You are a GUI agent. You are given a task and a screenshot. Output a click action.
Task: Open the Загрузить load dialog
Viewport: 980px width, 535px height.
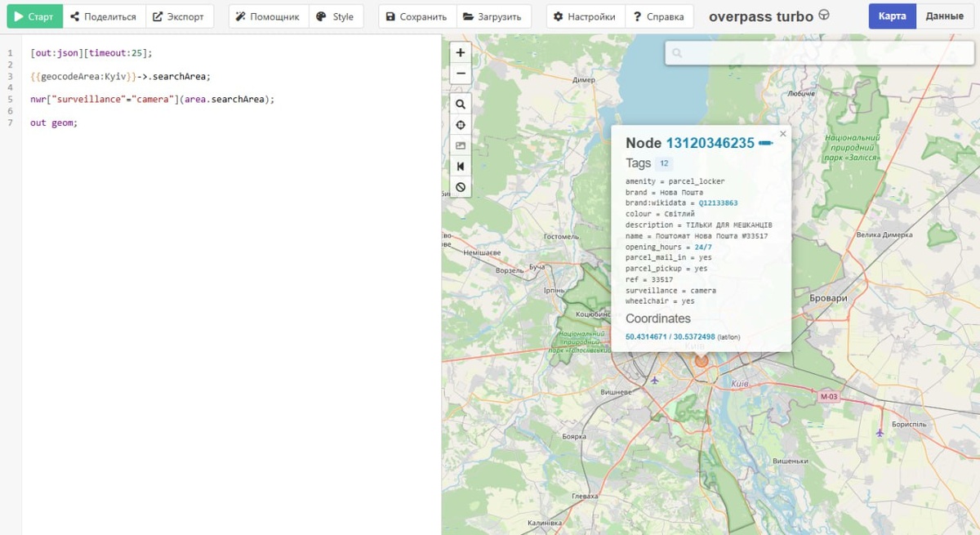(x=493, y=16)
